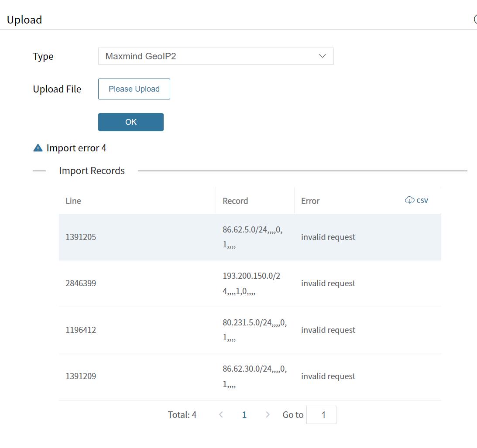Go to the previous records page
The image size is (477, 448).
(x=221, y=414)
